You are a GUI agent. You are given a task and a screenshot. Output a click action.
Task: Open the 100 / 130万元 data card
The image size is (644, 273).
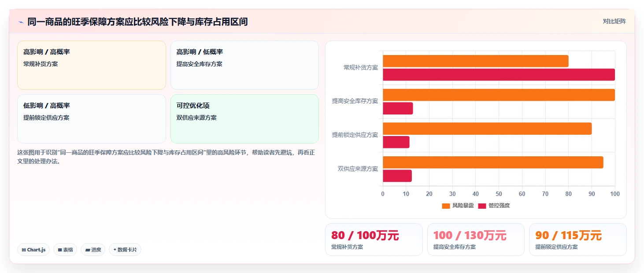coord(476,240)
